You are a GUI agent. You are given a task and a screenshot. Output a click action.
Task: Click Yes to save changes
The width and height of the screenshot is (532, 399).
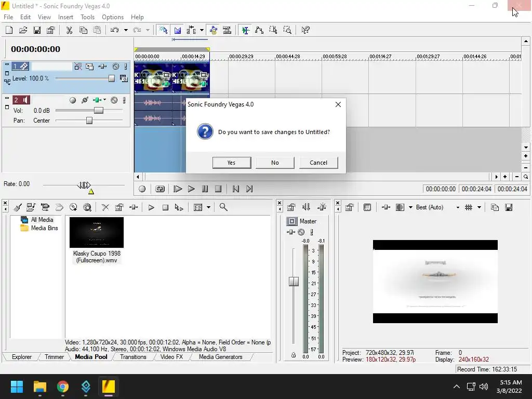(232, 163)
